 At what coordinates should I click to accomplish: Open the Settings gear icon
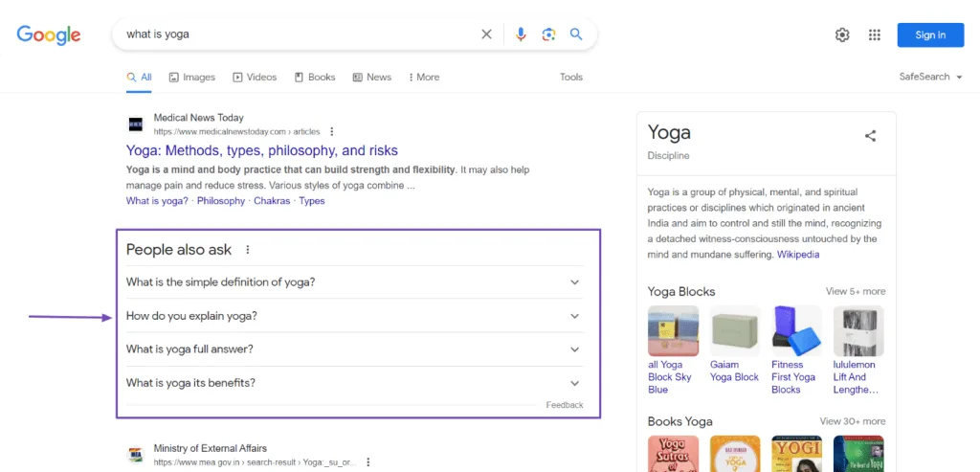pos(842,35)
